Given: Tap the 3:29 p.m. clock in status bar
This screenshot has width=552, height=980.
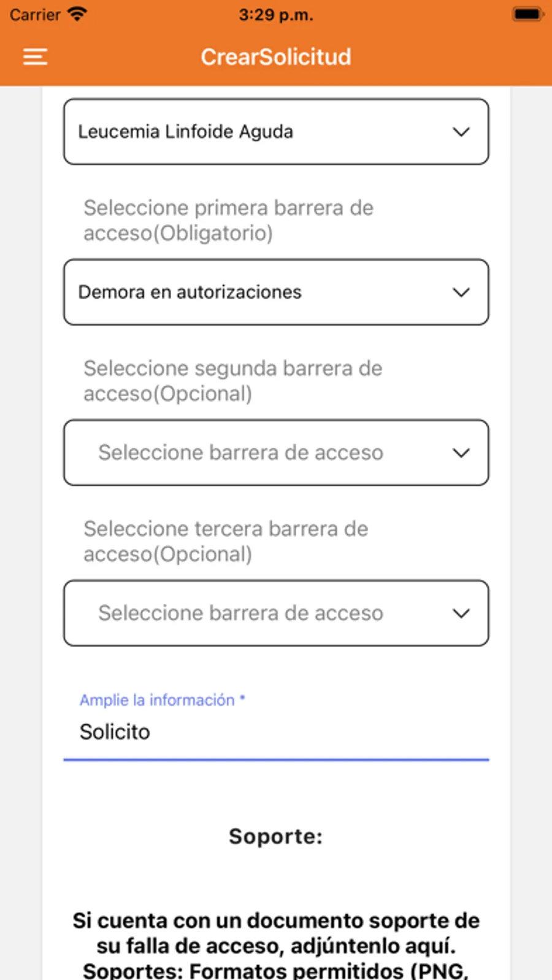Looking at the screenshot, I should click(x=276, y=15).
